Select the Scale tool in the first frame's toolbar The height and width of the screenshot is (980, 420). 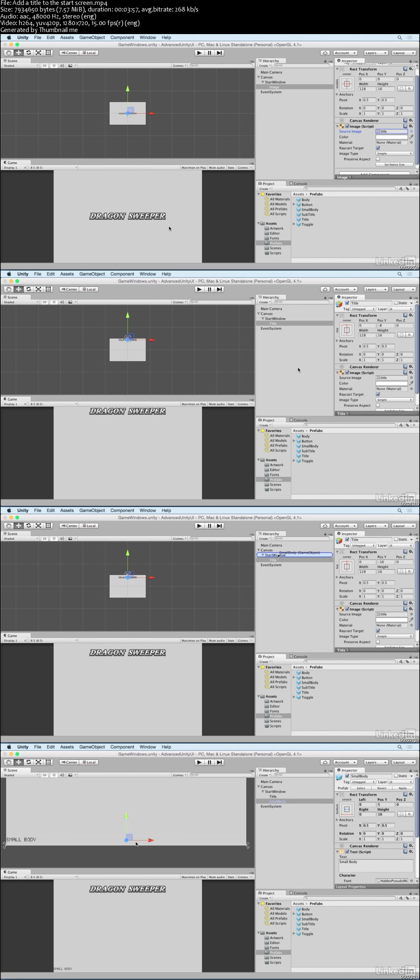tap(38, 53)
